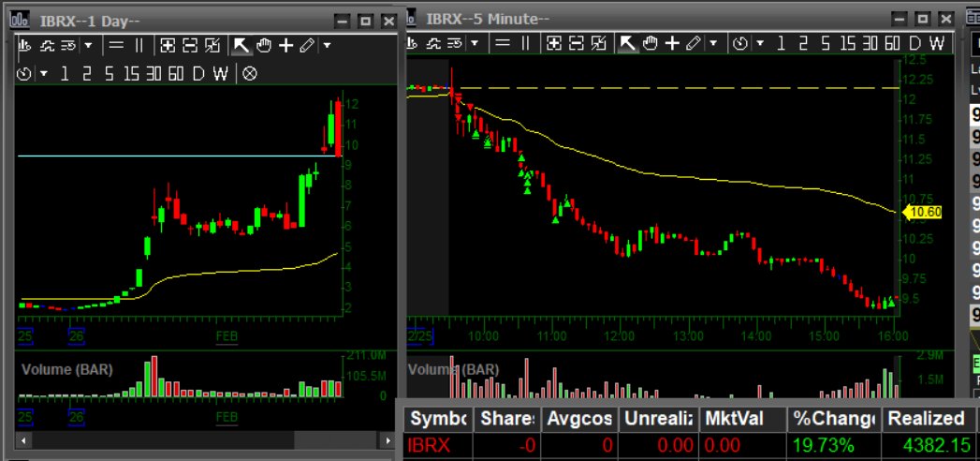
Task: Switch the 1 Day chart to the 5-minute interval
Action: tap(109, 74)
